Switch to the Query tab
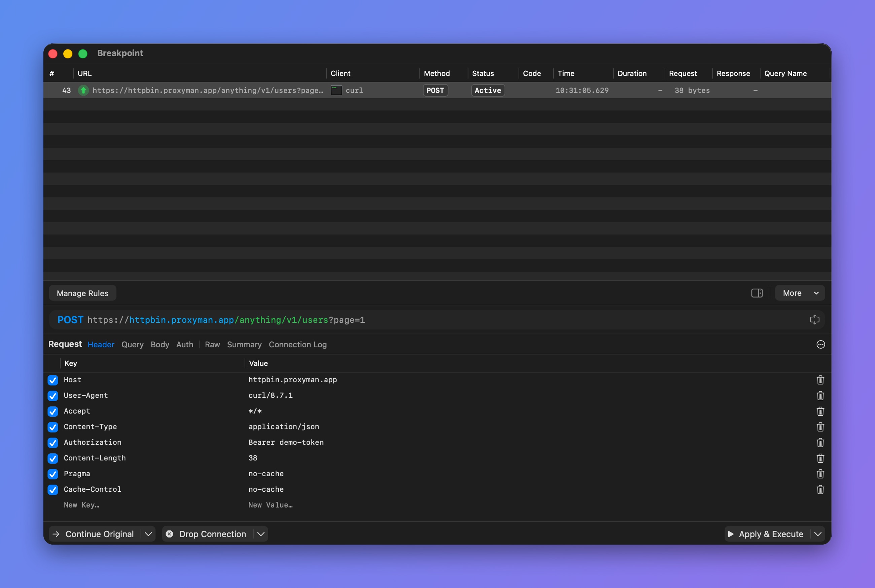The image size is (875, 588). [132, 345]
